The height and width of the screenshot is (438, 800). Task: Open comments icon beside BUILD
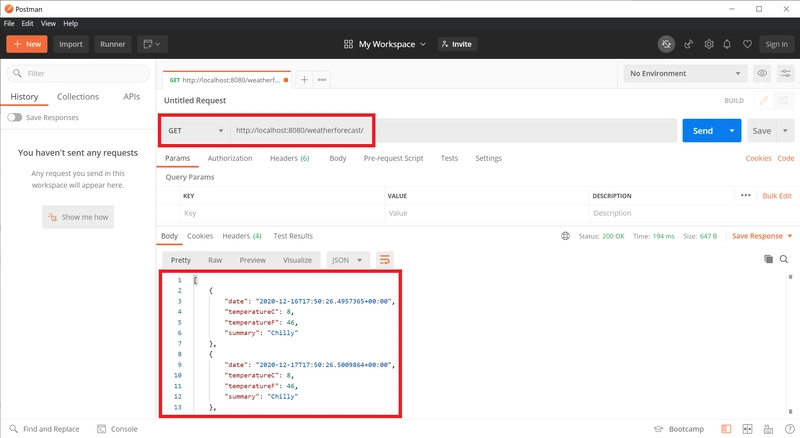coord(783,101)
